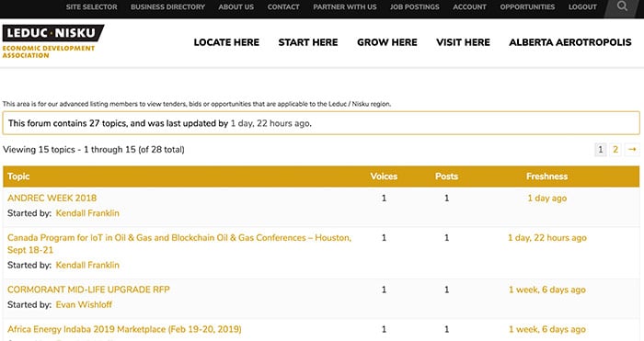Go to next page arrow
This screenshot has width=644, height=341.
(x=632, y=150)
